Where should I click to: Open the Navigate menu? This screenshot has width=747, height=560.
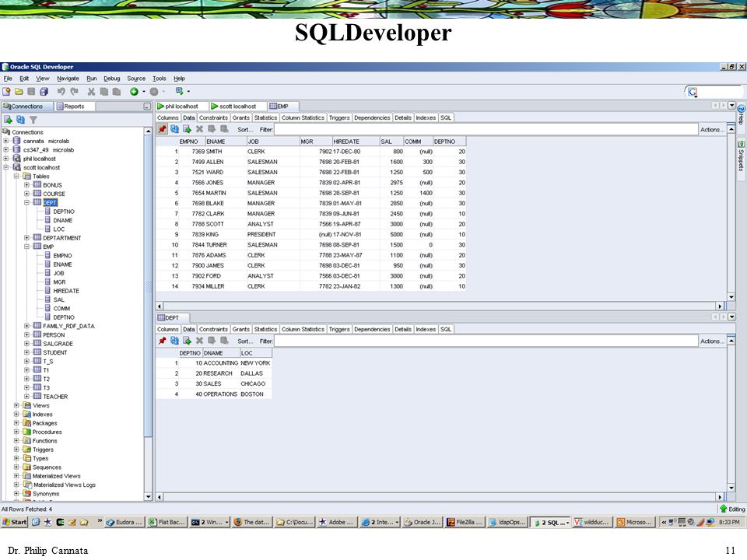point(68,79)
